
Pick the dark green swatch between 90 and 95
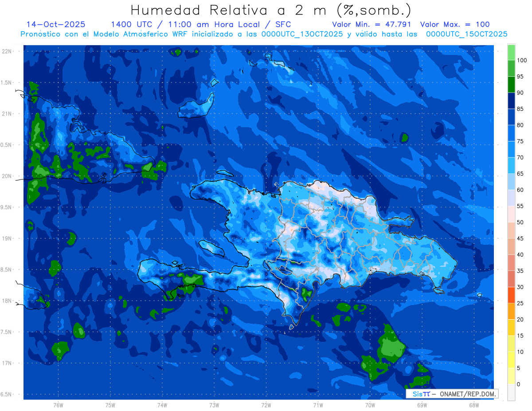click(511, 84)
